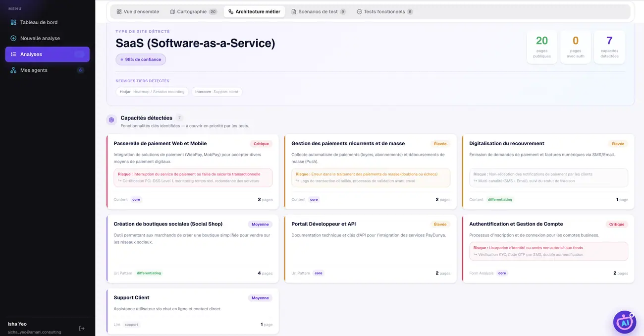Viewport: 644px width, 336px height.
Task: Select the Analyses sidebar item
Action: 48,54
